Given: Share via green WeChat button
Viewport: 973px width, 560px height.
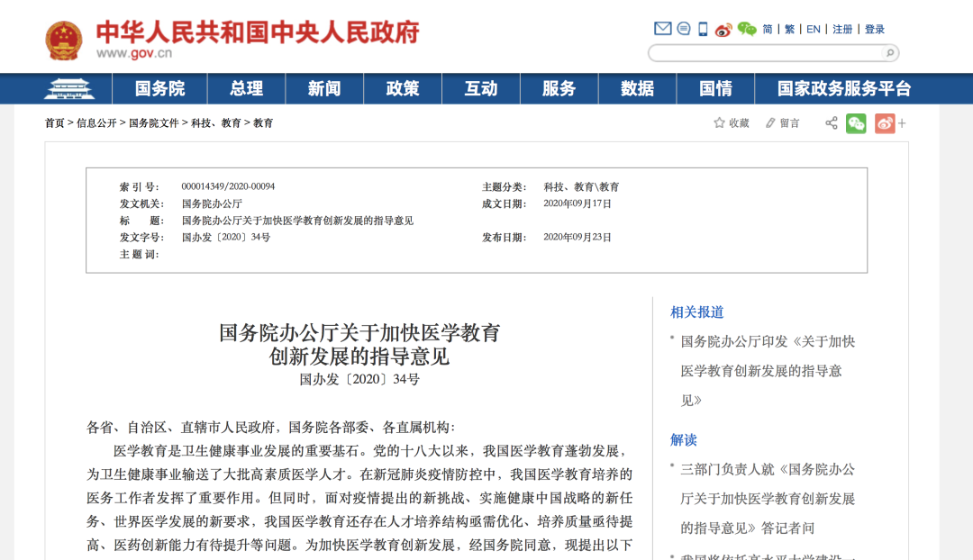Looking at the screenshot, I should coord(856,123).
